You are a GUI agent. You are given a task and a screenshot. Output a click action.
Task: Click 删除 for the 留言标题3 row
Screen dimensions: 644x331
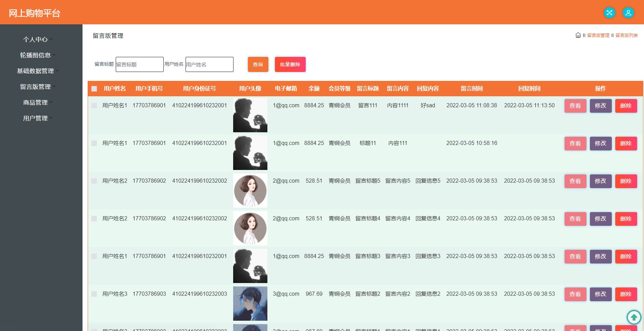click(x=626, y=256)
